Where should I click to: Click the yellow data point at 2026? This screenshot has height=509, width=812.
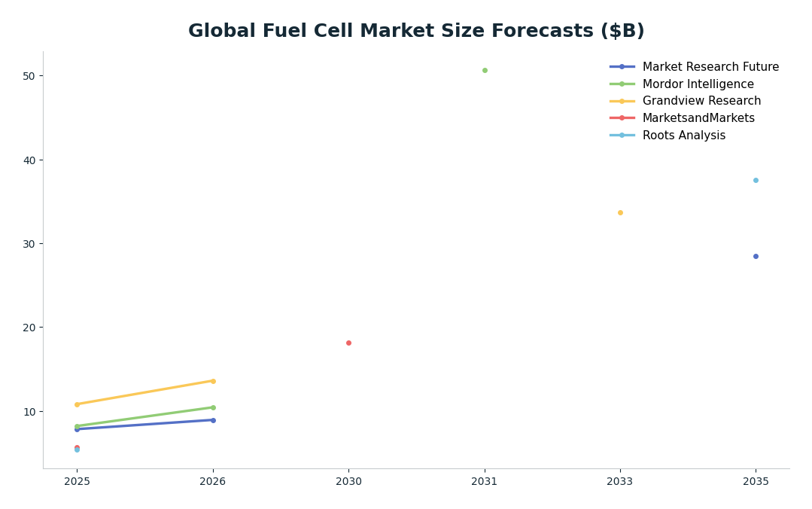[213, 382]
